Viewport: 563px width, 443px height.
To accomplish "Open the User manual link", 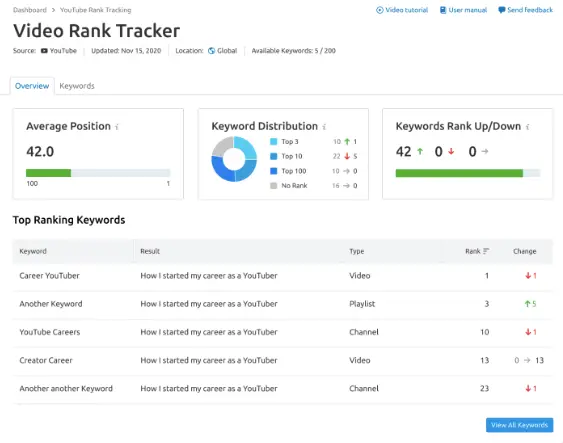I will click(464, 10).
